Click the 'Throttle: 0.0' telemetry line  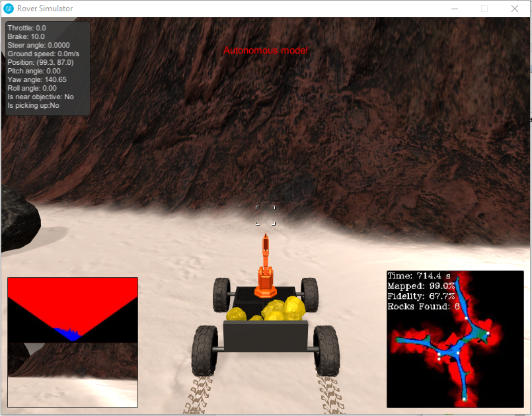[x=27, y=28]
